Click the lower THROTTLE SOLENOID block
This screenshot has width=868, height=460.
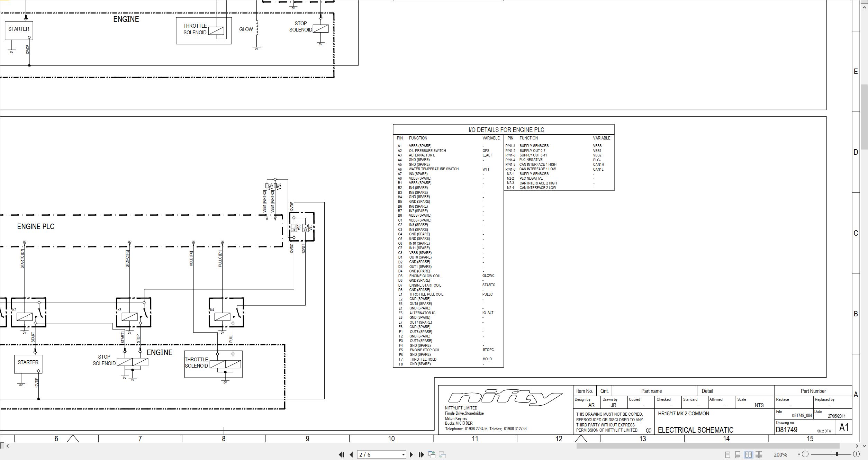click(213, 364)
